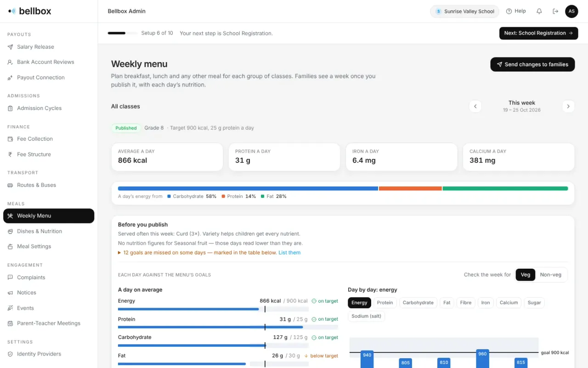
Task: Select the Energy chart chip
Action: point(359,303)
